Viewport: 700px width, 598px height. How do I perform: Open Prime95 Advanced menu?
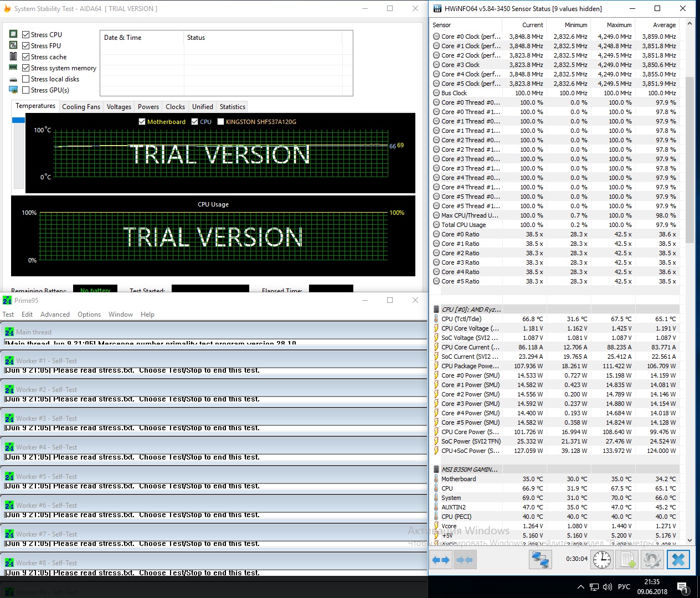(55, 315)
